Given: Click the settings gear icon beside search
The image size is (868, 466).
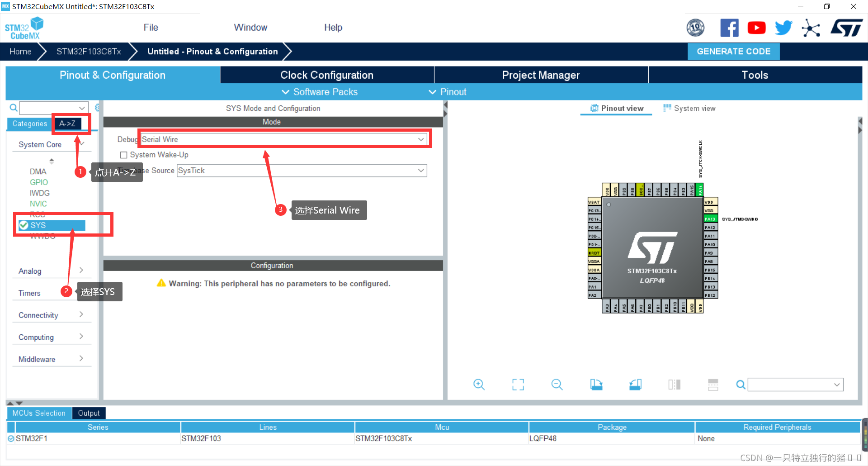Looking at the screenshot, I should pos(97,108).
